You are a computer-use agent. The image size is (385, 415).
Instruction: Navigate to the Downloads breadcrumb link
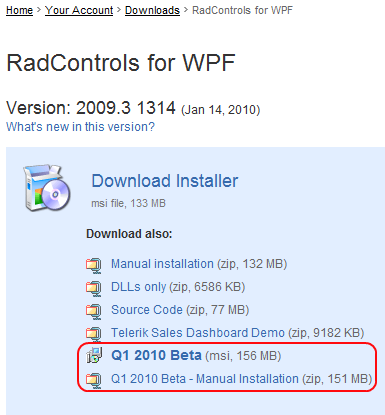[x=152, y=10]
